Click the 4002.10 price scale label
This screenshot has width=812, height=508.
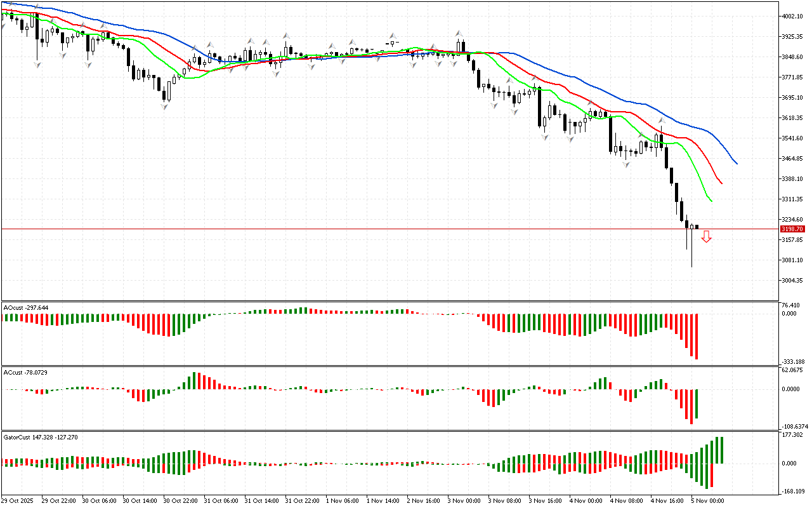(792, 16)
